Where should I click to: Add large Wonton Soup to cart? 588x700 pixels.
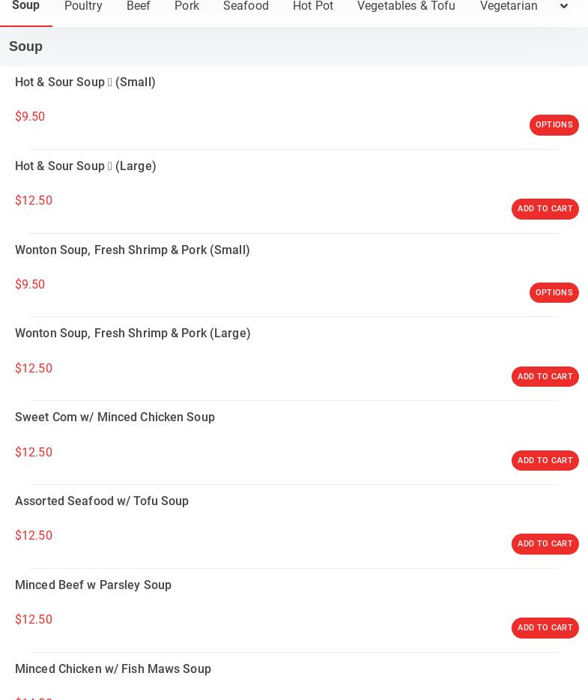click(x=545, y=377)
